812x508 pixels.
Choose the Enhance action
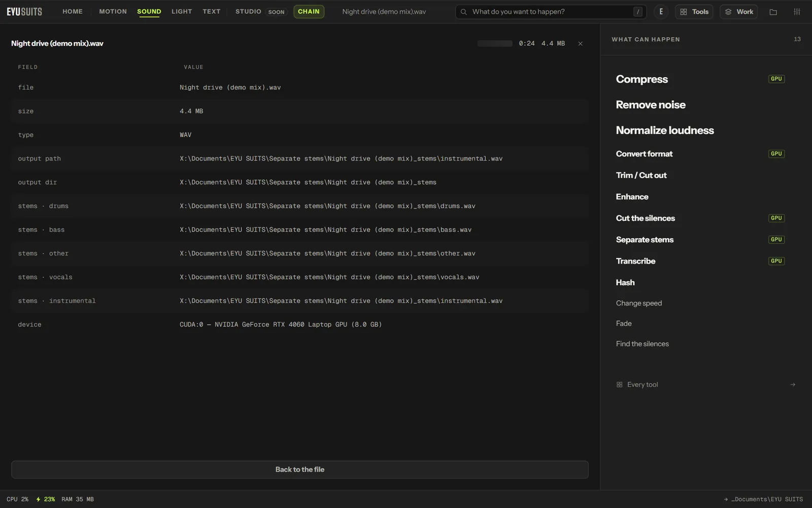tap(632, 197)
